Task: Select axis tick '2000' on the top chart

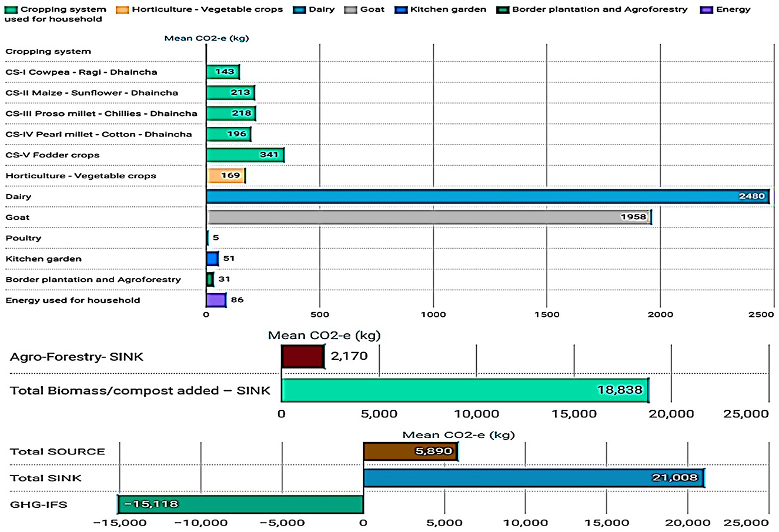Action: coord(661,314)
